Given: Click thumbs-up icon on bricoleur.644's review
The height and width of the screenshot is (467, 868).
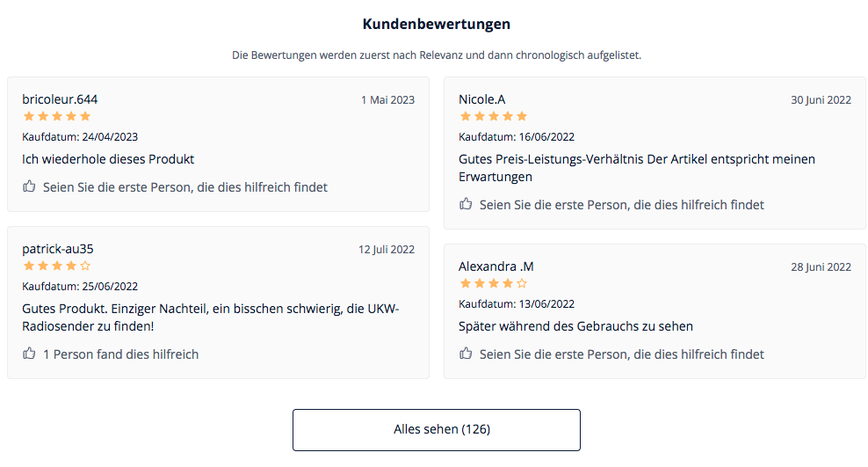Looking at the screenshot, I should pyautogui.click(x=29, y=186).
